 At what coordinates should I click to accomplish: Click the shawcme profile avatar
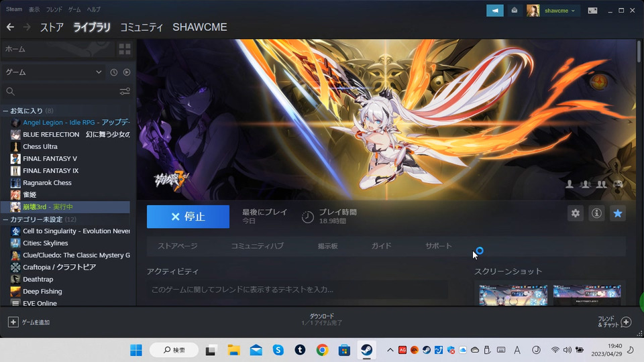click(x=533, y=11)
